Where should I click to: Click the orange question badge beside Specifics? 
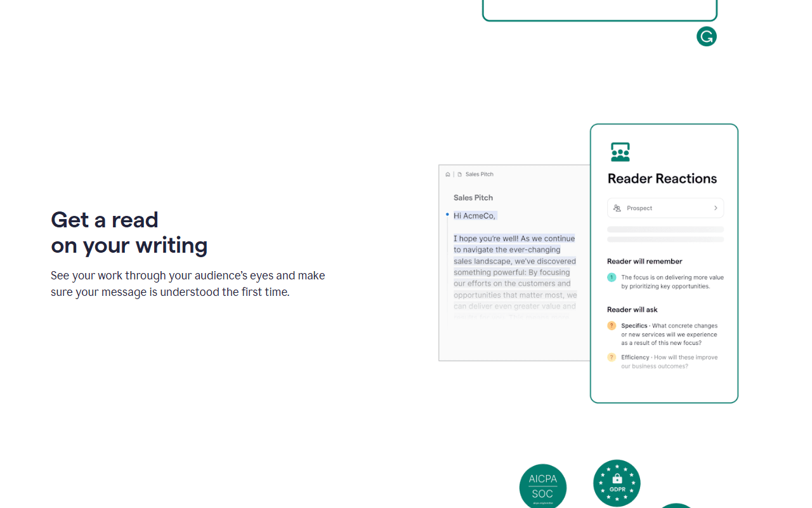point(612,326)
